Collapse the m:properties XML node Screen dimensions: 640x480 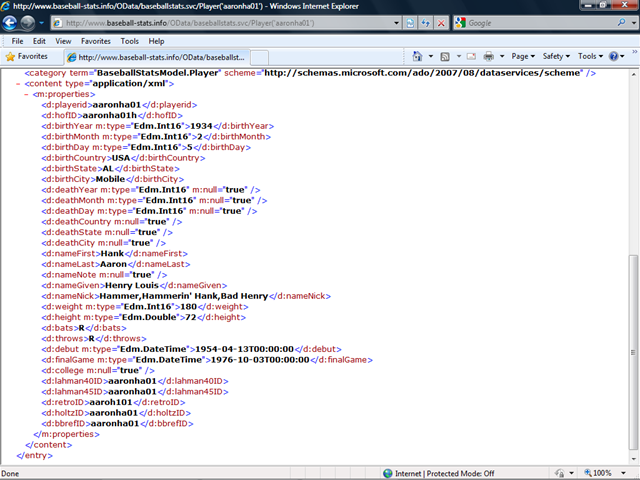coord(26,94)
